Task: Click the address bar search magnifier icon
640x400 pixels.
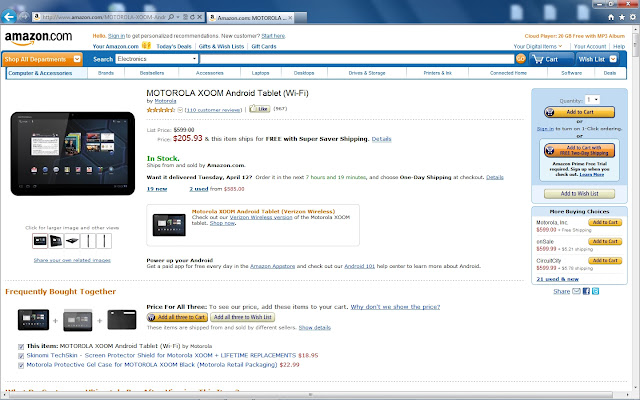Action: tap(171, 17)
